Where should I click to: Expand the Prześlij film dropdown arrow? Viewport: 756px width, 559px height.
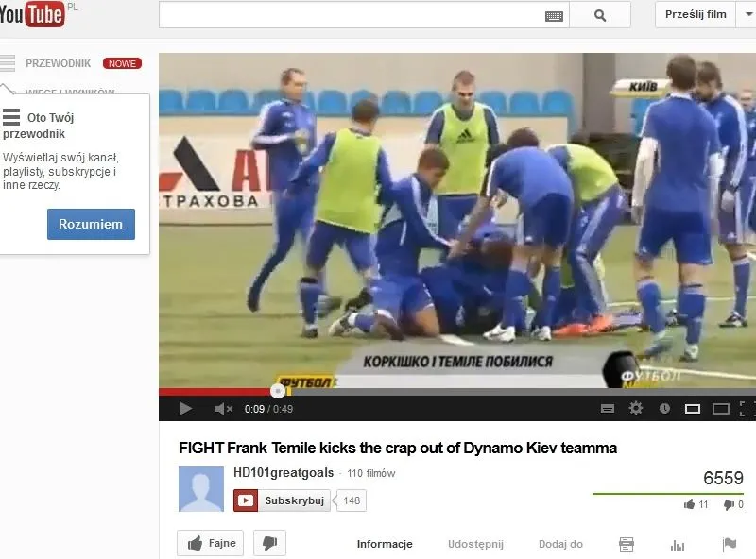[747, 15]
